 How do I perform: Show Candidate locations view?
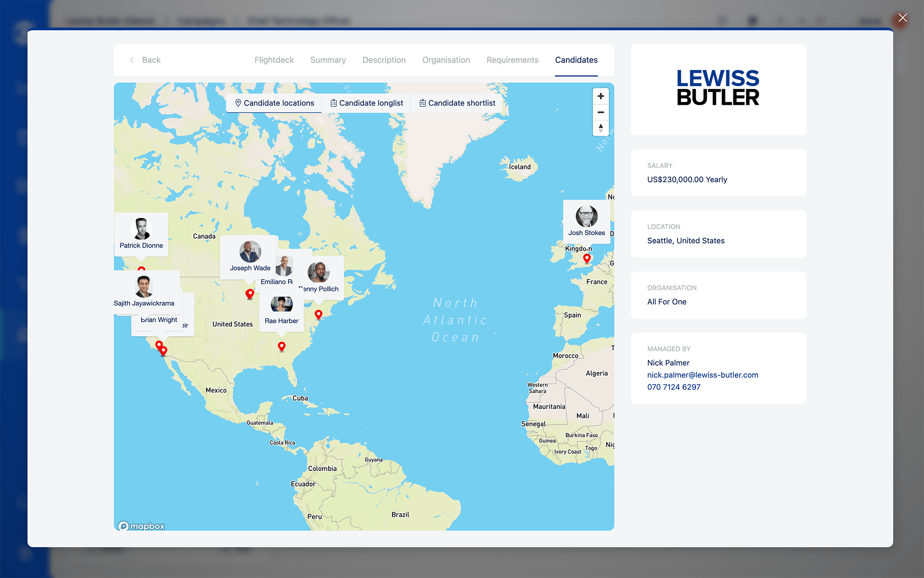click(x=274, y=103)
